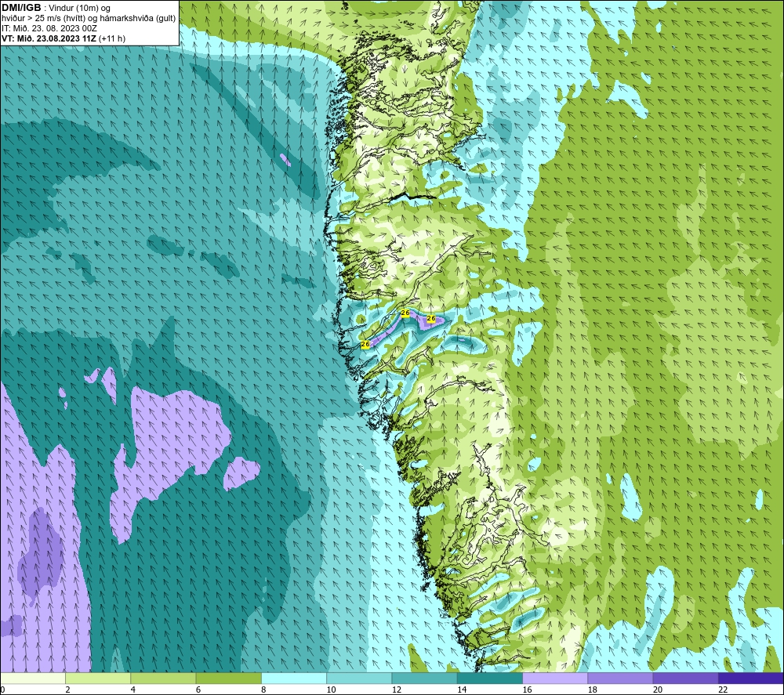Click the lavender 16–18 m/s legend swatch
The height and width of the screenshot is (695, 784).
click(x=555, y=678)
